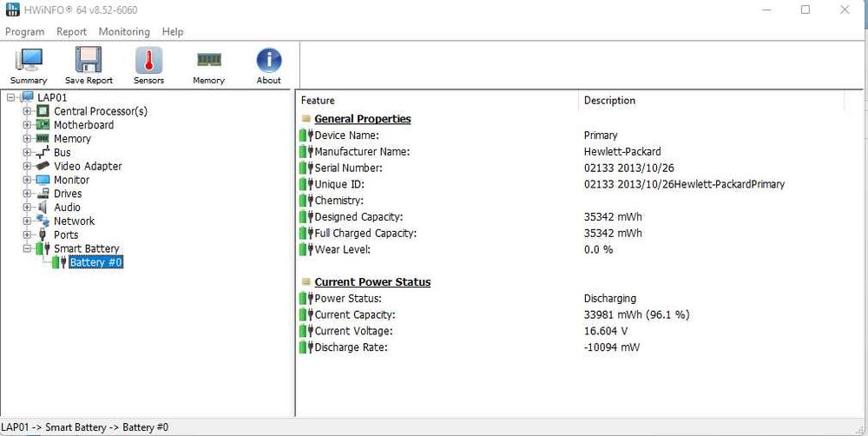Viewport: 868px width, 436px height.
Task: Click the Video Adapter card icon
Action: pyautogui.click(x=43, y=166)
